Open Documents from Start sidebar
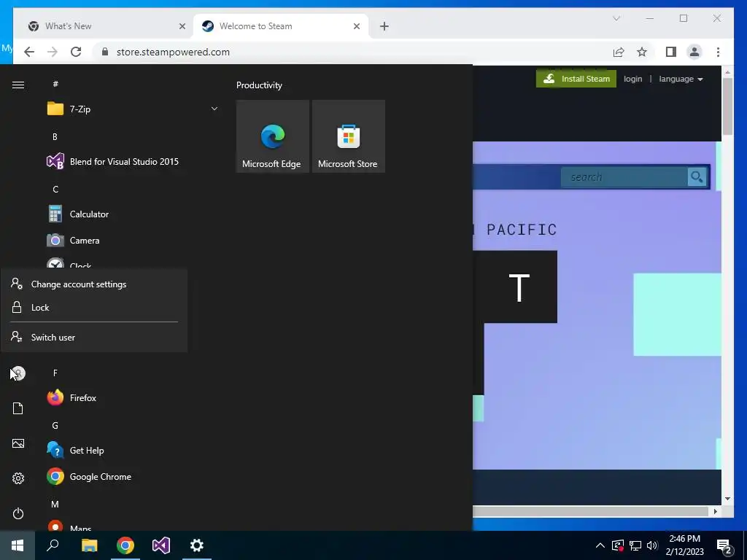 18,408
